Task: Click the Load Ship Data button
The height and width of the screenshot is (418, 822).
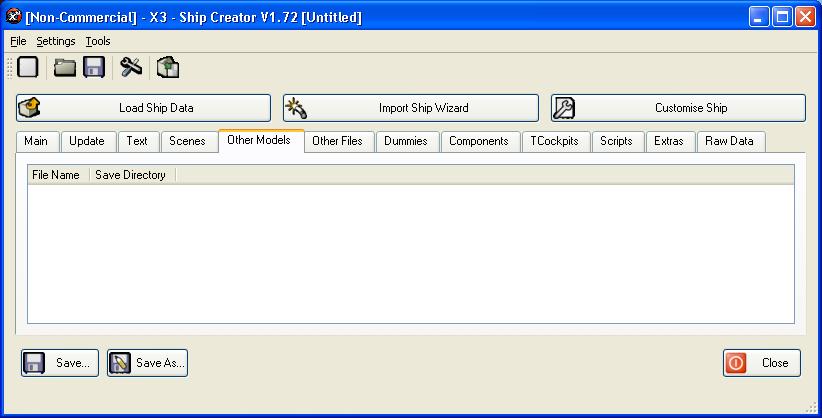Action: click(x=143, y=108)
